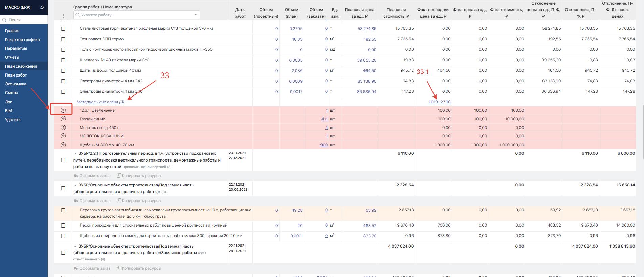Tick the checkbox for Техноэласт ЭПП термо
The height and width of the screenshot is (277, 644).
click(x=63, y=39)
